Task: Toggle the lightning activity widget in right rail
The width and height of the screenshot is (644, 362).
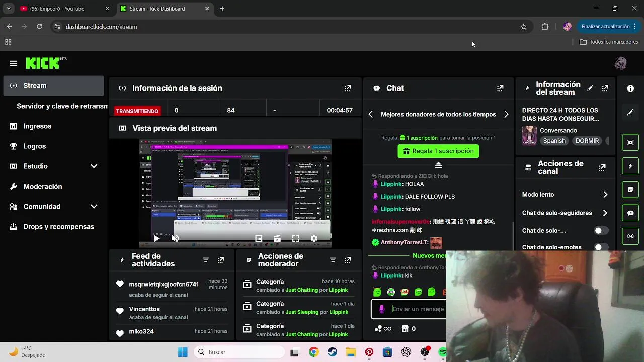Action: (x=630, y=166)
